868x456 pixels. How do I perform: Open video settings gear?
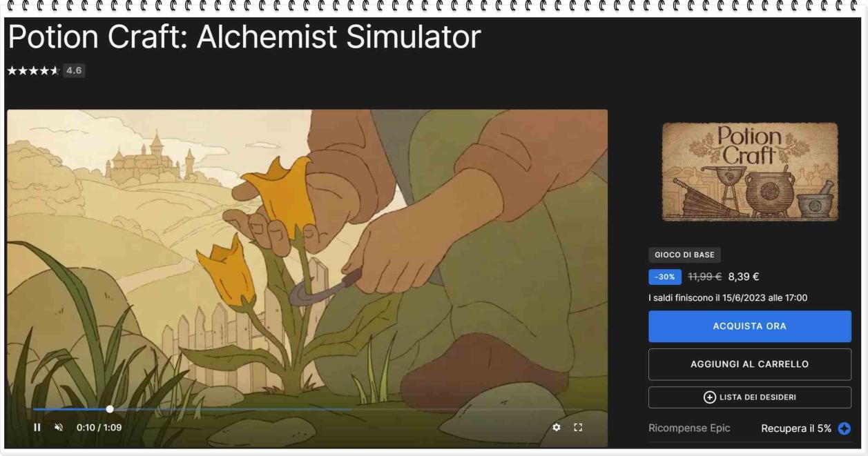pos(557,428)
